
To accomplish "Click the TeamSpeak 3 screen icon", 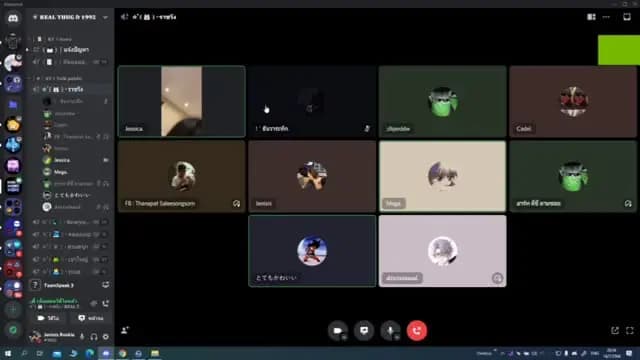I will pos(105,285).
